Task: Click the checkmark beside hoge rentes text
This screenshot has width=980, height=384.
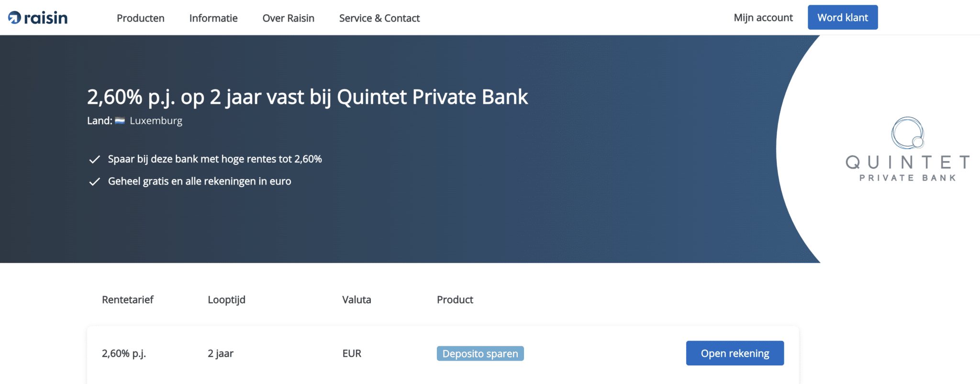Action: tap(94, 159)
